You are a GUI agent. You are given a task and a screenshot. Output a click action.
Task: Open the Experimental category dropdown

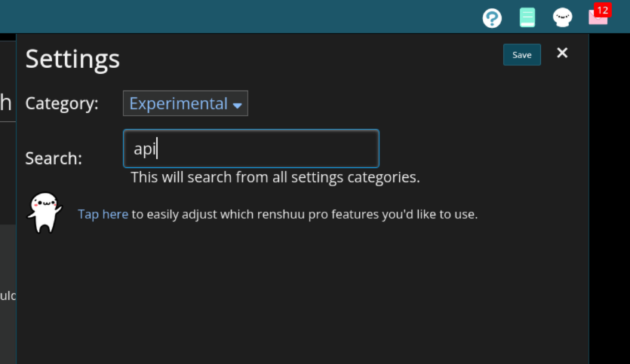[185, 103]
